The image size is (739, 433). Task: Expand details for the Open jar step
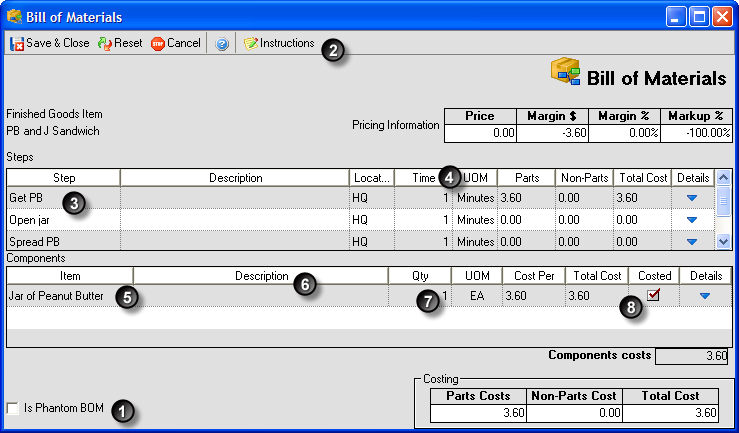[x=691, y=220]
